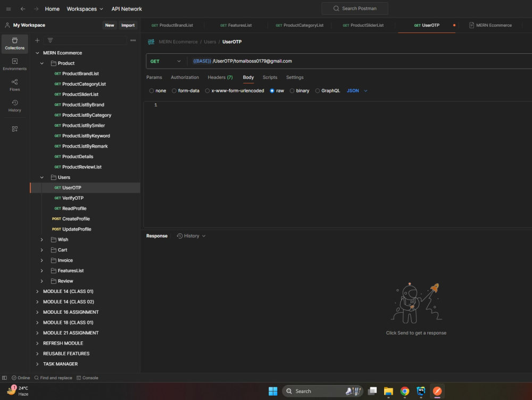This screenshot has height=400, width=532.
Task: Click the Postman icon in the taskbar
Action: coord(437,391)
